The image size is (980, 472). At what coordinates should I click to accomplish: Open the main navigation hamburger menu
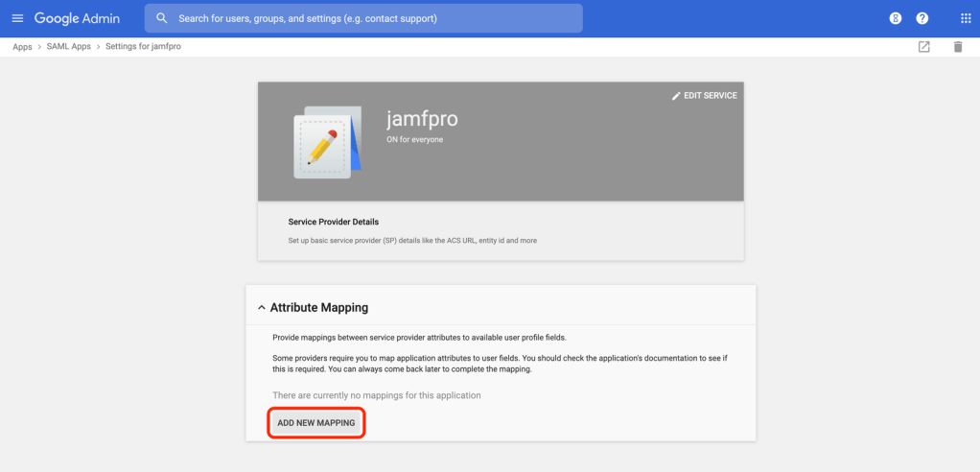tap(17, 18)
